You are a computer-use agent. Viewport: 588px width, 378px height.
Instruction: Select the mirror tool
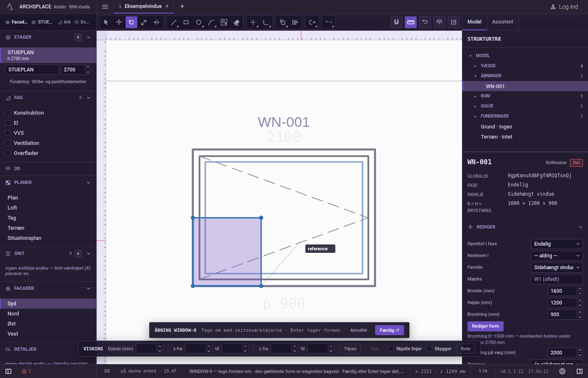point(157,22)
